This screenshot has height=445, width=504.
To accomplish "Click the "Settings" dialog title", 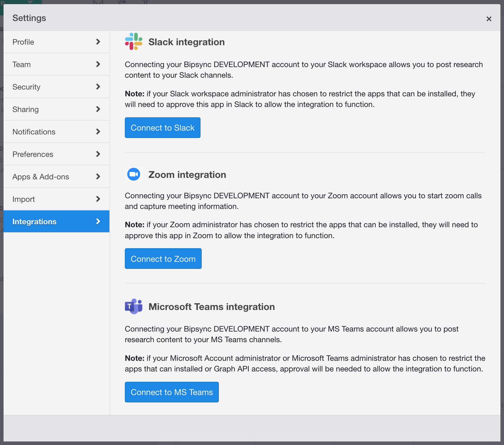I will coord(29,18).
